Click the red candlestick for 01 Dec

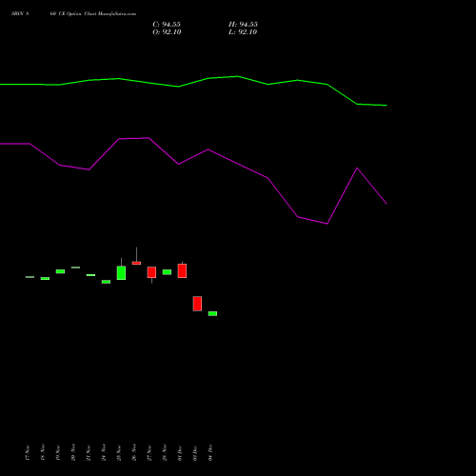[x=182, y=270]
